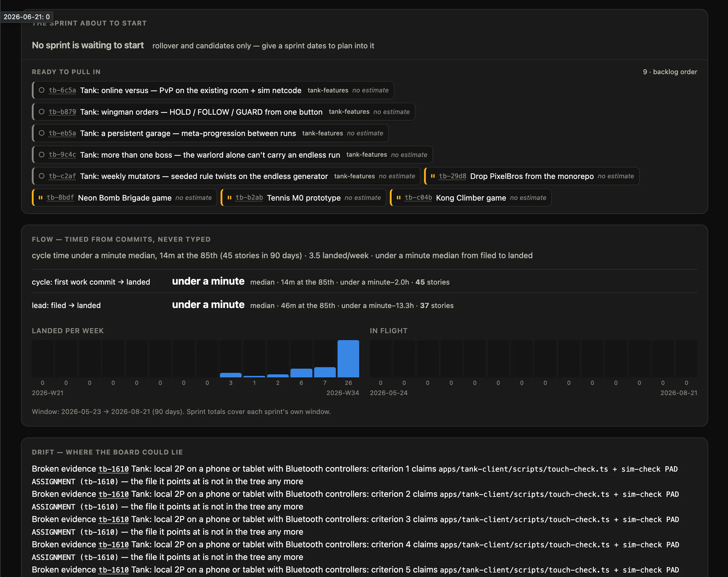This screenshot has width=728, height=577.
Task: Click 'LANDED PER WEEK' chart heading
Action: [68, 331]
